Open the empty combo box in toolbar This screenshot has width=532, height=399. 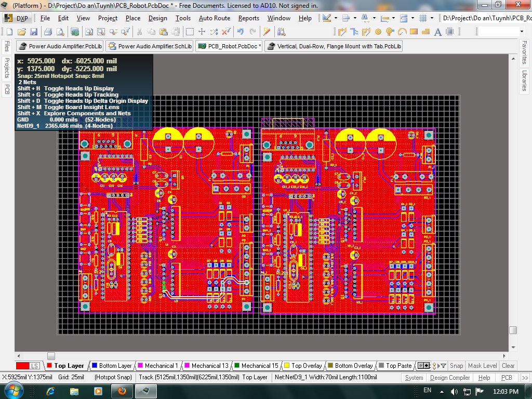pos(501,32)
